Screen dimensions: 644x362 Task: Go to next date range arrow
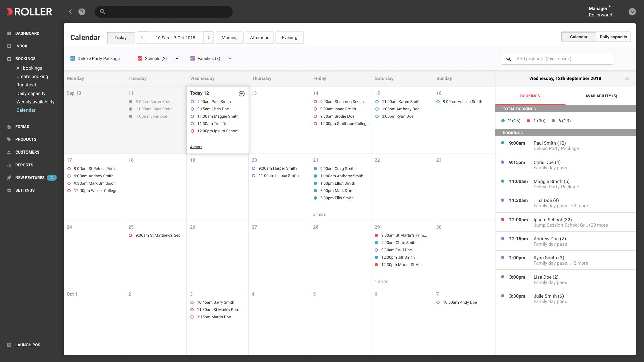(x=209, y=38)
